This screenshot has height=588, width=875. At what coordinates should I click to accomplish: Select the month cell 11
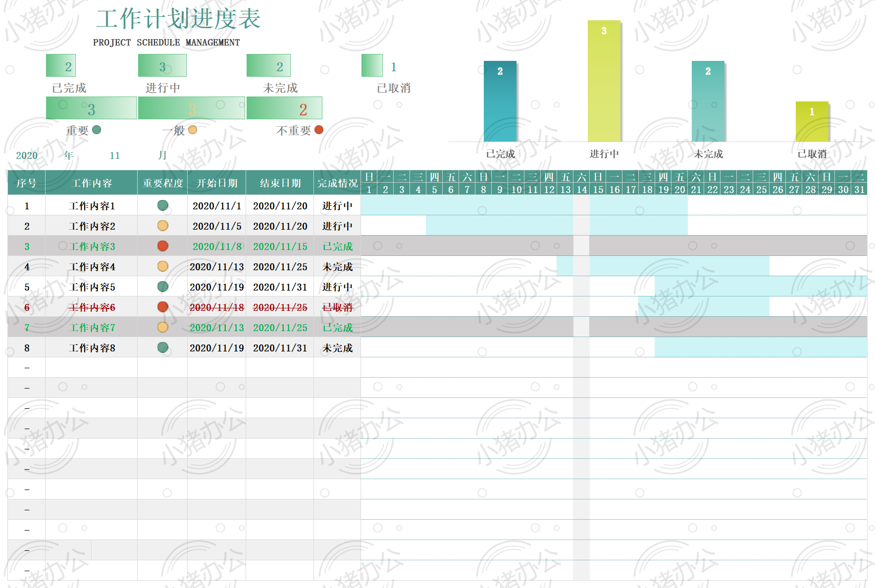[115, 155]
